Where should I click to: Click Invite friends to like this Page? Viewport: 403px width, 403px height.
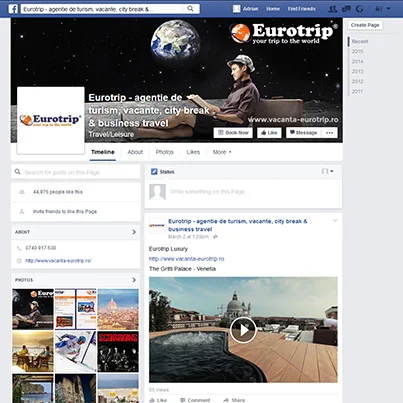point(65,211)
